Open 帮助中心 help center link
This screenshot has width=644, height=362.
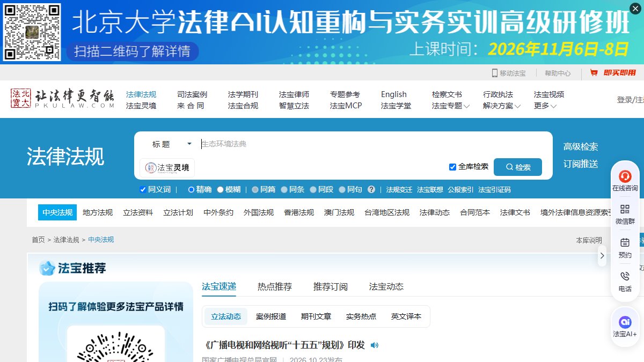tap(558, 73)
